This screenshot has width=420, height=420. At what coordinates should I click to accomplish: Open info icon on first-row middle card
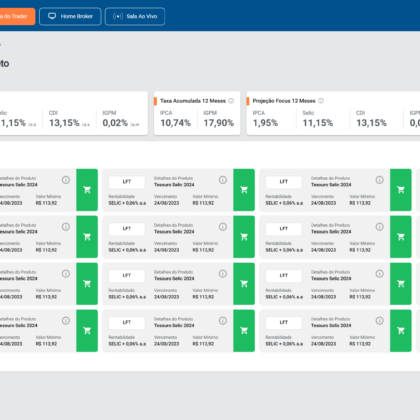pyautogui.click(x=223, y=180)
